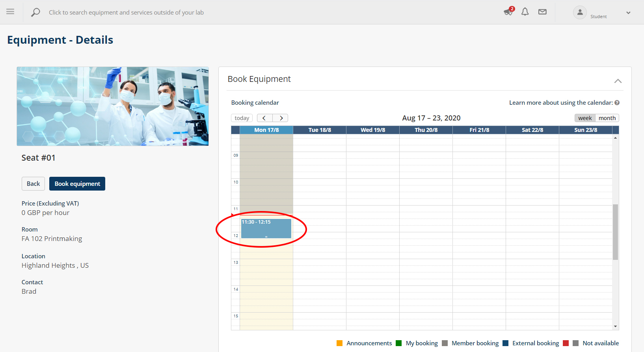Click the Back button
The width and height of the screenshot is (644, 352).
pos(33,183)
